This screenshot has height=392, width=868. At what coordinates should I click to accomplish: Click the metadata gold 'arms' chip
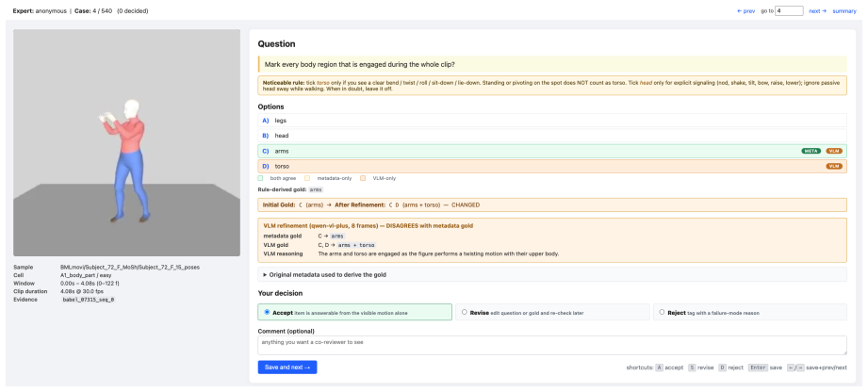336,236
